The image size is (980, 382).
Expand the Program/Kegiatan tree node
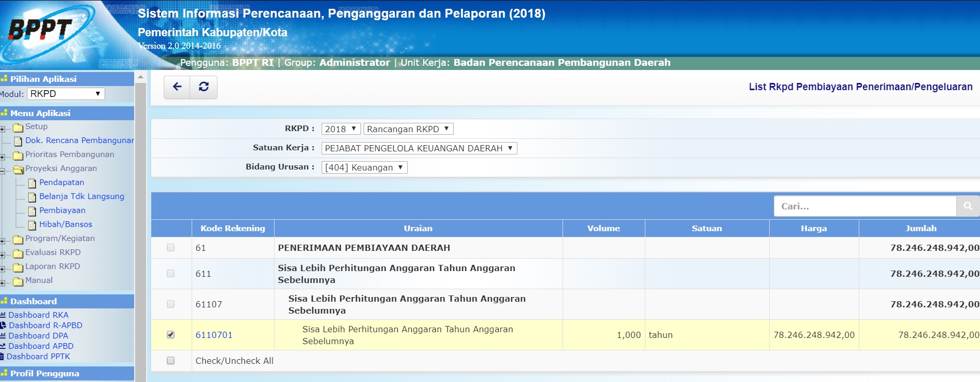click(x=3, y=241)
